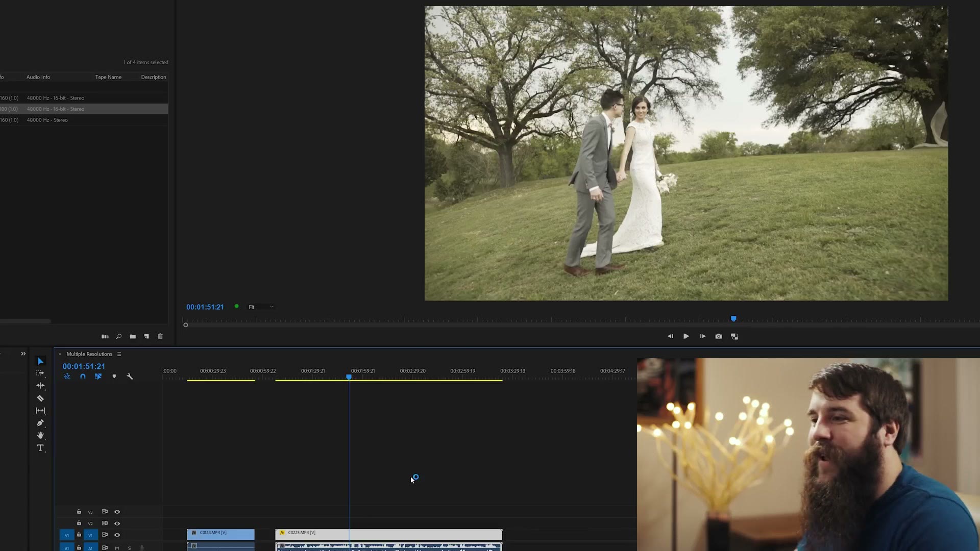Image resolution: width=980 pixels, height=551 pixels.
Task: Click the project panel horizontal scrollbar
Action: (25, 321)
